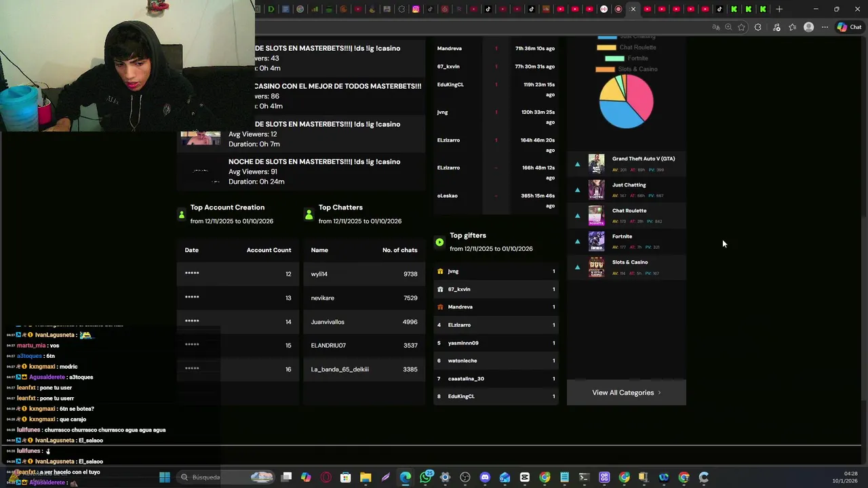Launch Opera browser from the taskbar
Image resolution: width=868 pixels, height=488 pixels.
coord(326,477)
